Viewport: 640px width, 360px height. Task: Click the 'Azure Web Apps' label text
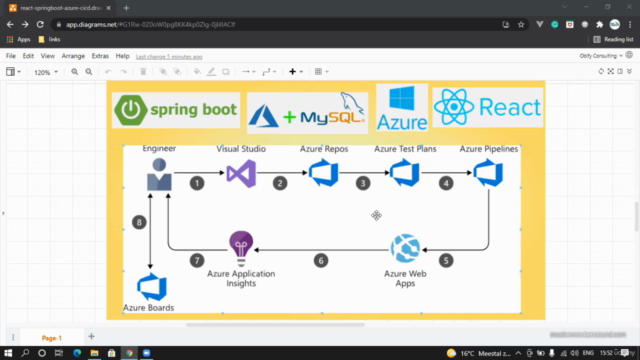(405, 278)
